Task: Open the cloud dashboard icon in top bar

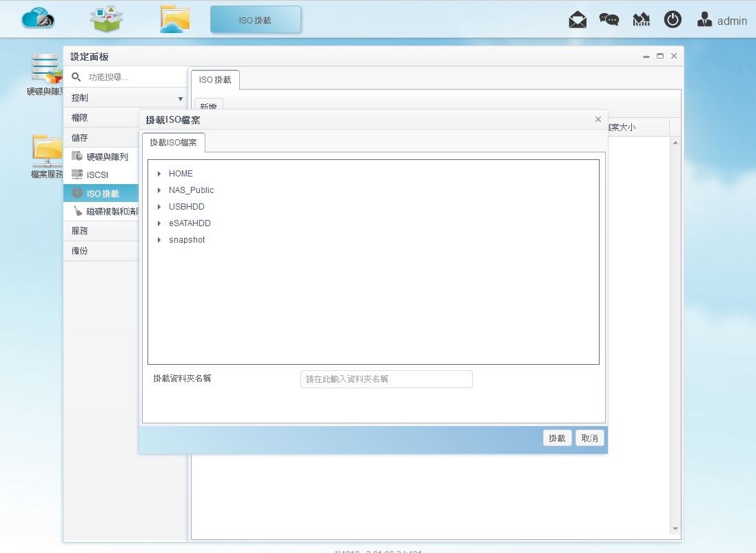Action: click(38, 19)
